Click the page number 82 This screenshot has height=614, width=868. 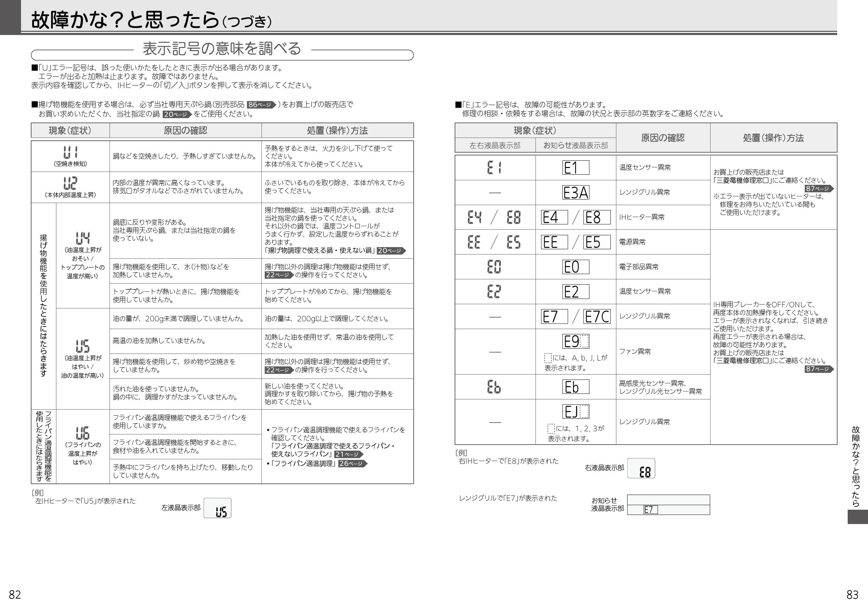(x=15, y=595)
